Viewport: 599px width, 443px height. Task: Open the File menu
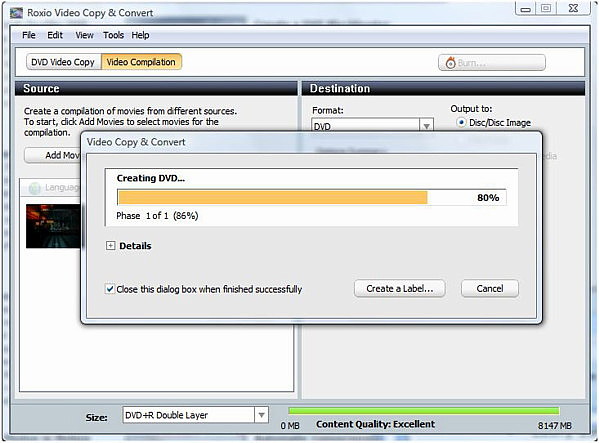pyautogui.click(x=29, y=35)
